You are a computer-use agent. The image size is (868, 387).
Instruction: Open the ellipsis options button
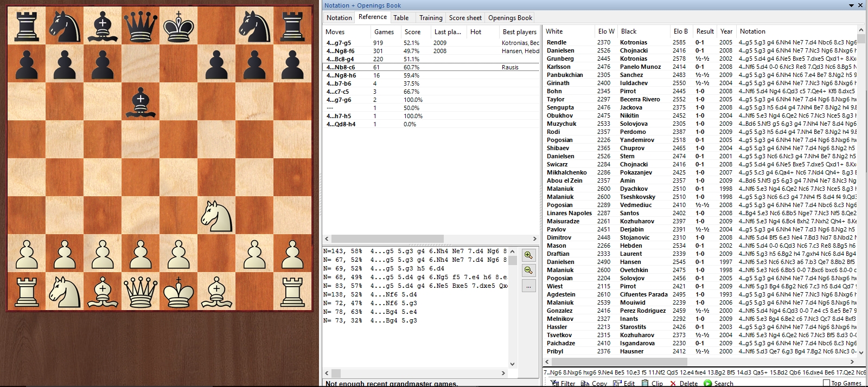click(528, 286)
